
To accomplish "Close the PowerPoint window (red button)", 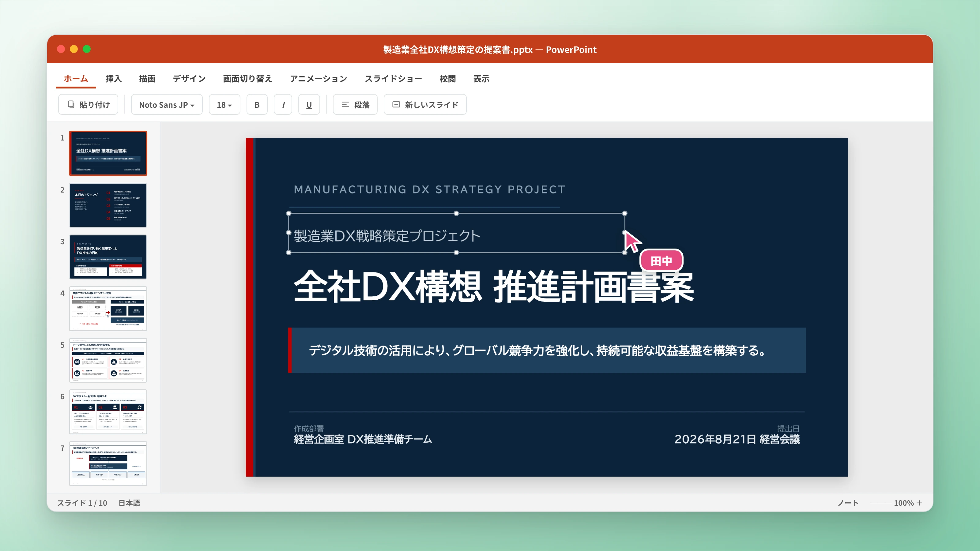I will [x=61, y=49].
